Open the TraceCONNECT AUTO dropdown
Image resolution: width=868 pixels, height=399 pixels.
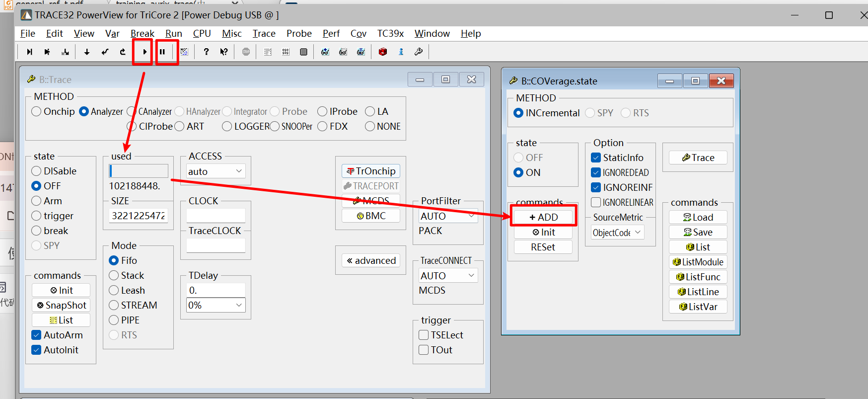448,275
